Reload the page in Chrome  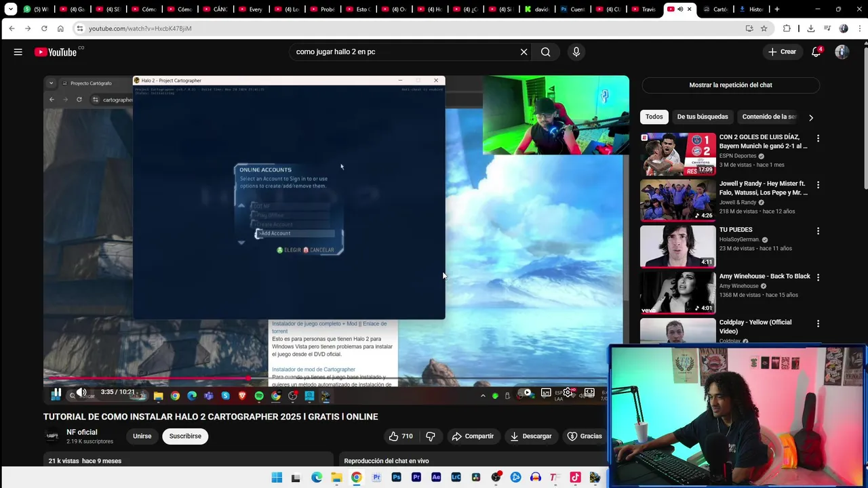pos(44,28)
